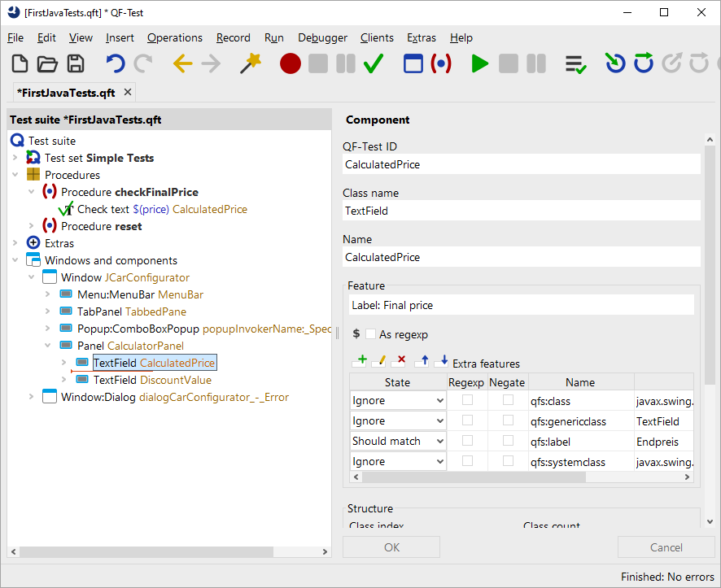Tick Negate checkbox for qfs:label row
721x588 pixels.
coord(508,441)
